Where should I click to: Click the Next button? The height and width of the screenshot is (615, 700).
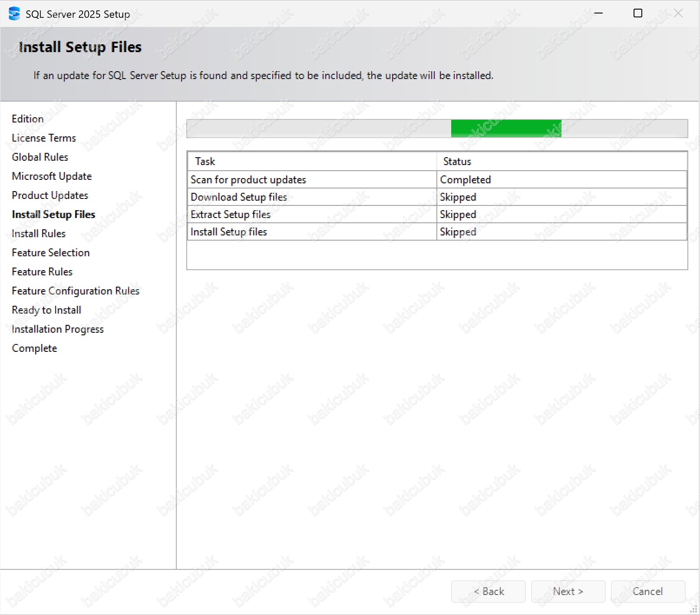[568, 591]
